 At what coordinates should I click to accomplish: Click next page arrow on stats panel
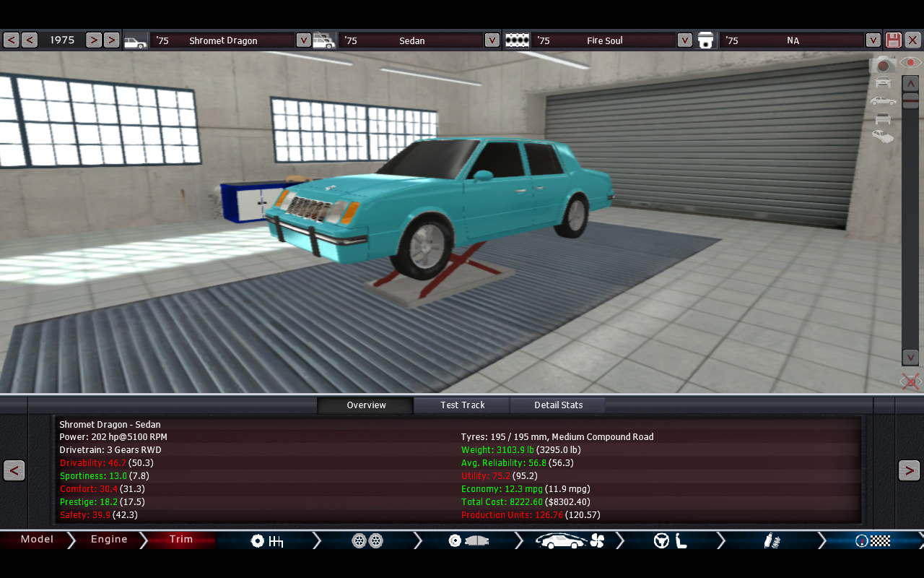909,470
